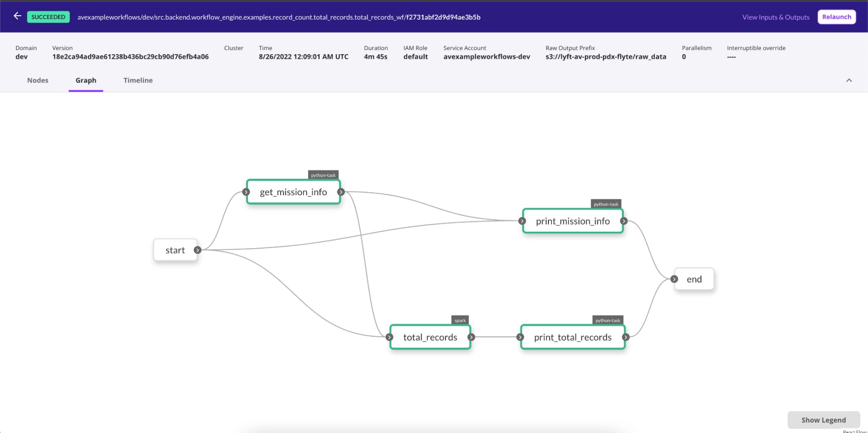Click the chevron icon beside get_mission_info

pyautogui.click(x=341, y=191)
